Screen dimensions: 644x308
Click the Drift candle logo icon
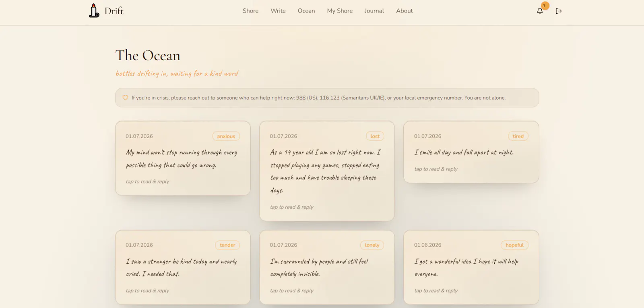(94, 10)
